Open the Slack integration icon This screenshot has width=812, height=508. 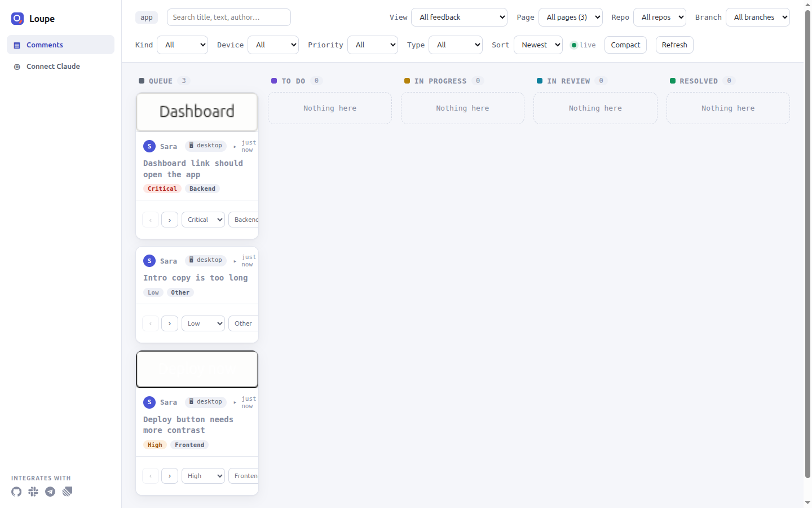click(33, 492)
